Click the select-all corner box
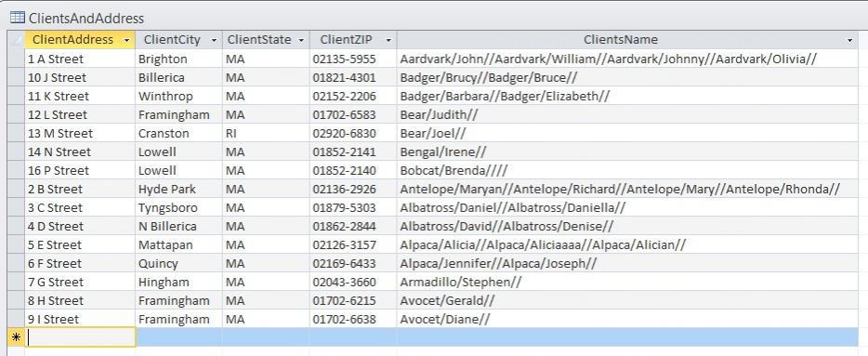This screenshot has width=868, height=356. pos(16,40)
